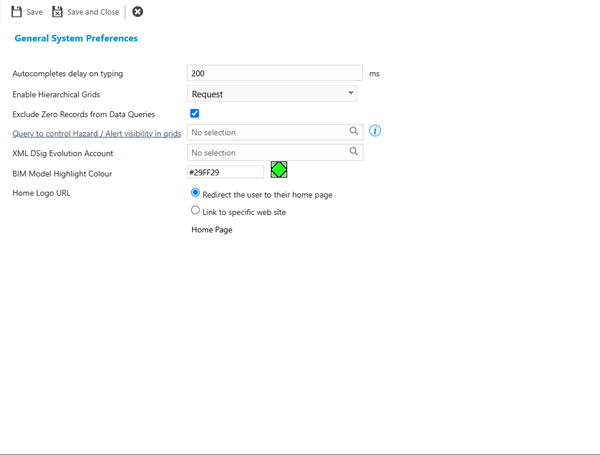Uncheck Exclude Zero Records from Data Queries

click(x=195, y=114)
